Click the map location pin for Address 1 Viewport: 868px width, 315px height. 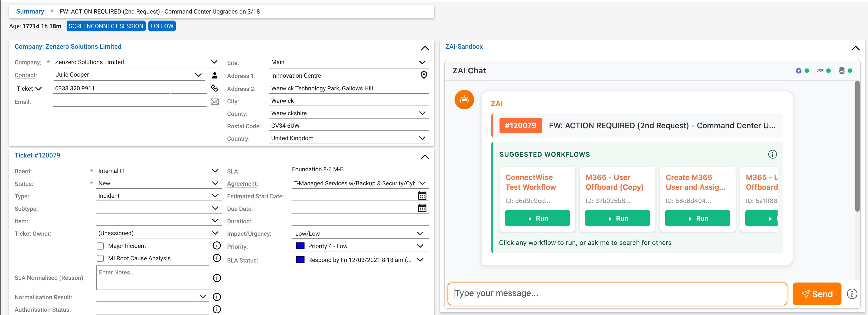tap(424, 75)
